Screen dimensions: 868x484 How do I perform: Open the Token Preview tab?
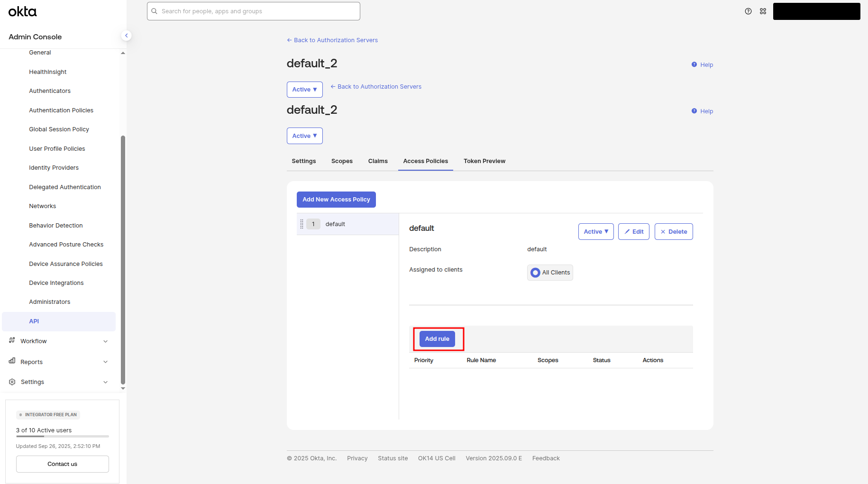(484, 161)
